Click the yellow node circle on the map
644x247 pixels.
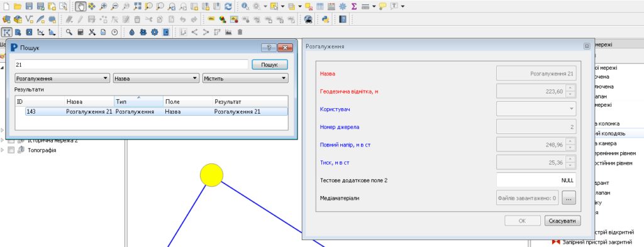[211, 175]
